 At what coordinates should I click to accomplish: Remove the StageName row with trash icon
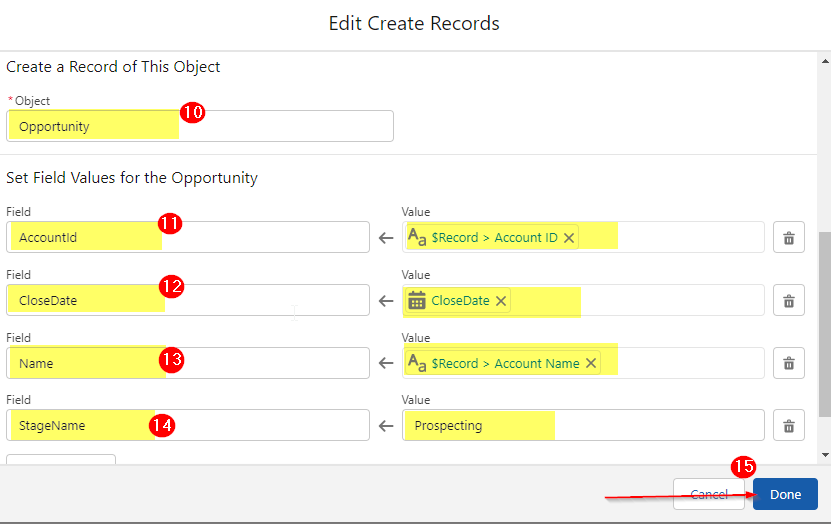tap(788, 426)
